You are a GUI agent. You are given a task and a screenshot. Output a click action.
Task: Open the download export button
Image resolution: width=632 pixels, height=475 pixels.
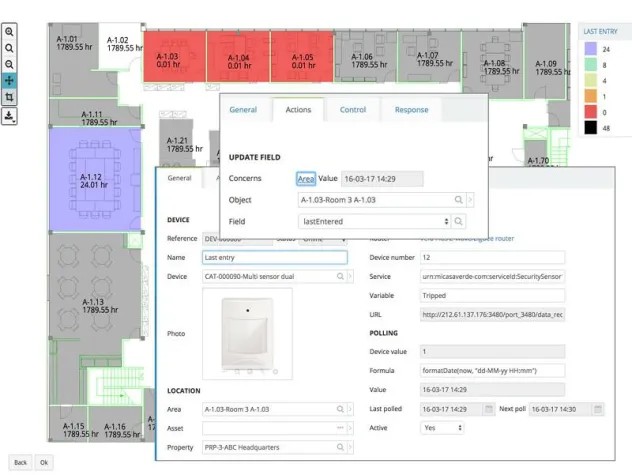click(x=9, y=116)
